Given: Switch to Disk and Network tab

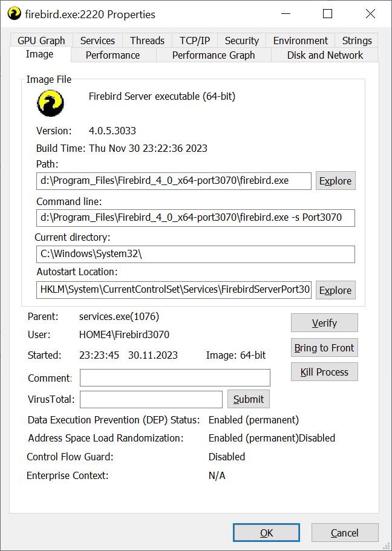Looking at the screenshot, I should coord(325,55).
